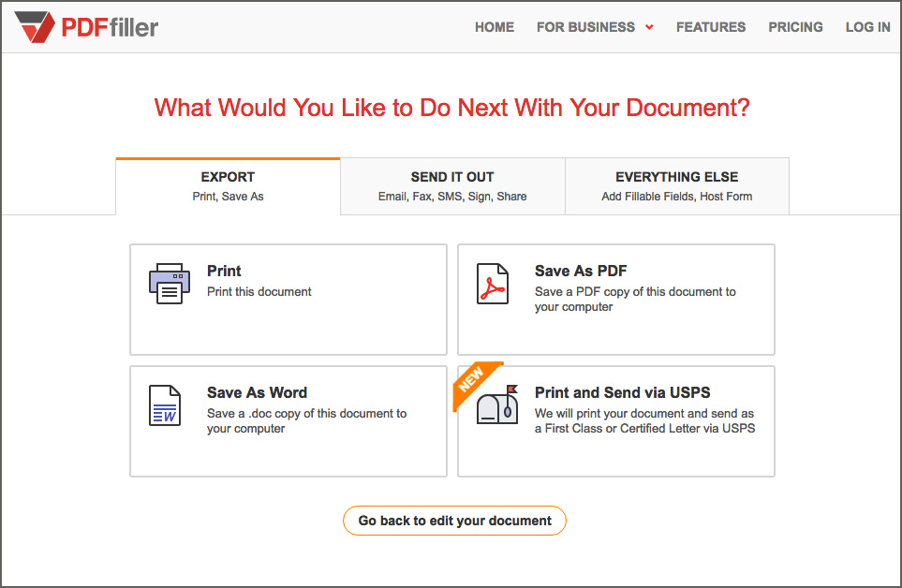Click 'Print, Save As' subtitle
902x588 pixels.
point(228,197)
